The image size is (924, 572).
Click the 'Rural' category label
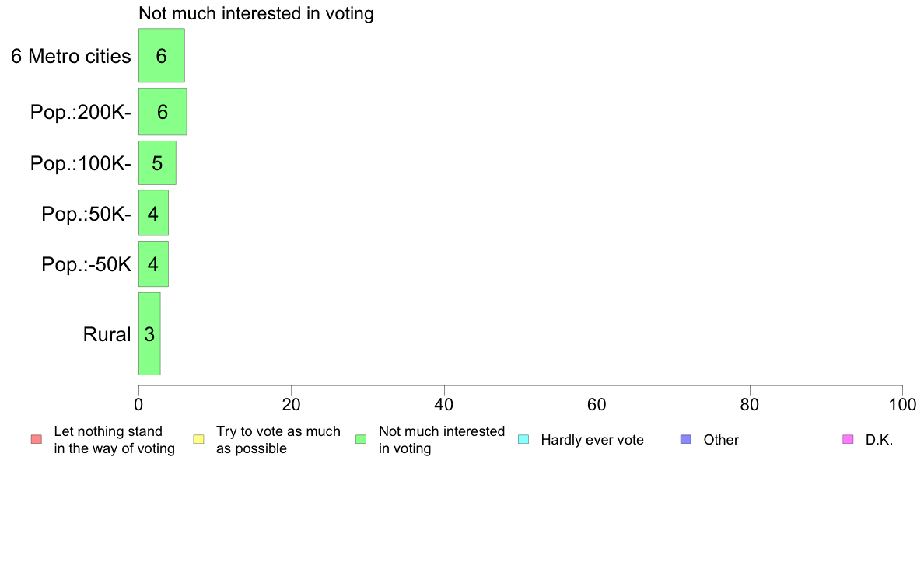(107, 334)
